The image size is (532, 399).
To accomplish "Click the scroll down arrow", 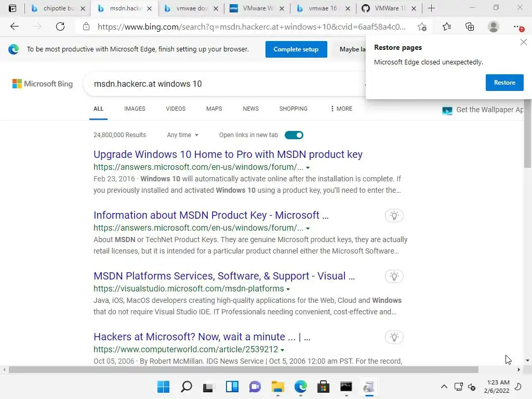I will coord(527,361).
